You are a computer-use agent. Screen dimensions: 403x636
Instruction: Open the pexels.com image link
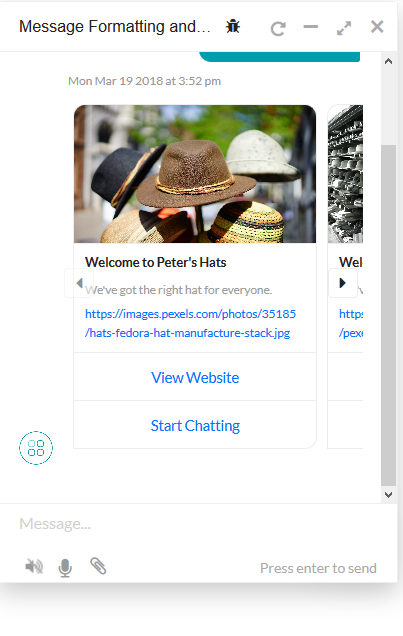(x=190, y=323)
